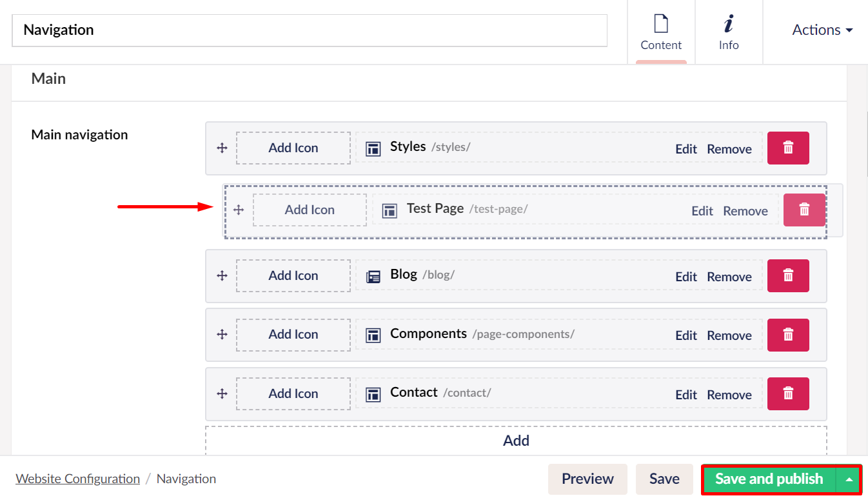Screen dimensions: 868x498
Task: Click the move handle for Blog row
Action: [222, 275]
